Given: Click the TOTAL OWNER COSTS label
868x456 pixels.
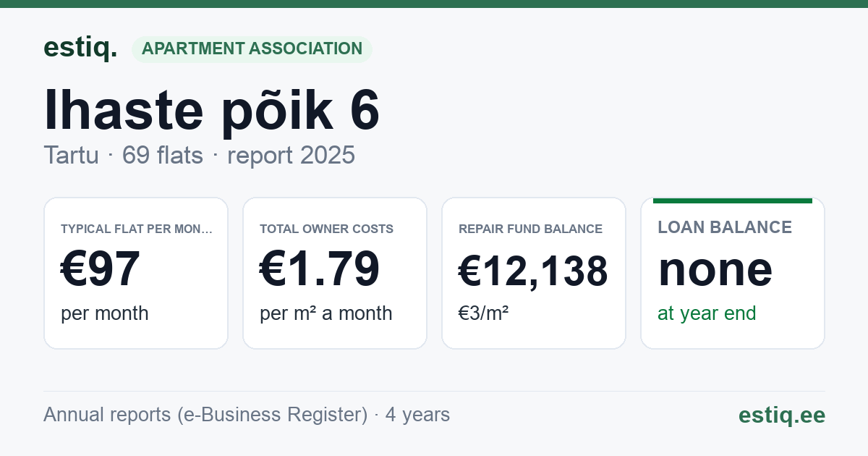Looking at the screenshot, I should pos(326,229).
